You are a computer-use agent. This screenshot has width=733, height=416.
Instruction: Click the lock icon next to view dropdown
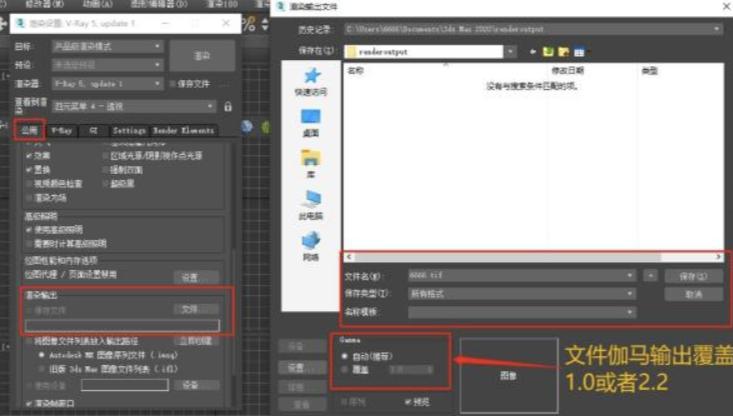click(x=228, y=106)
